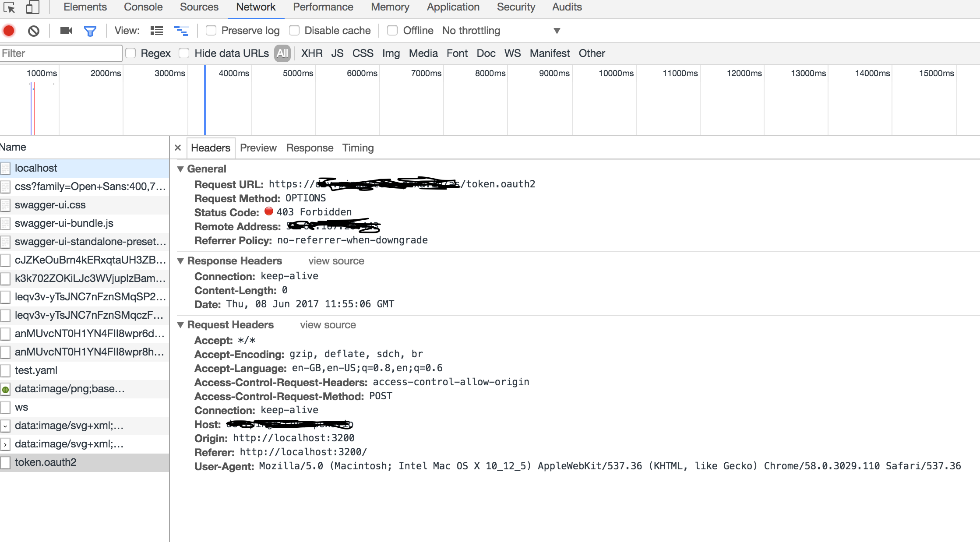Tick the Hide data URLs checkbox
Screen dimensions: 980x542
coord(184,53)
